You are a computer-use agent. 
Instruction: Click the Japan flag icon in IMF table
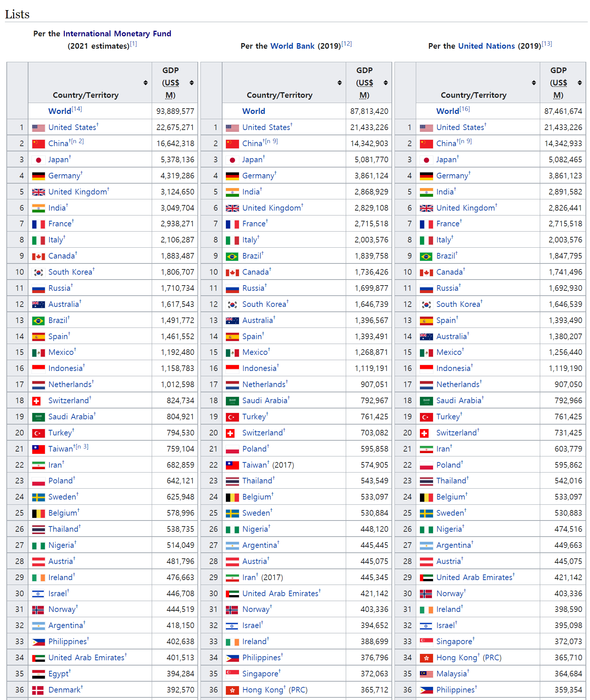(38, 160)
